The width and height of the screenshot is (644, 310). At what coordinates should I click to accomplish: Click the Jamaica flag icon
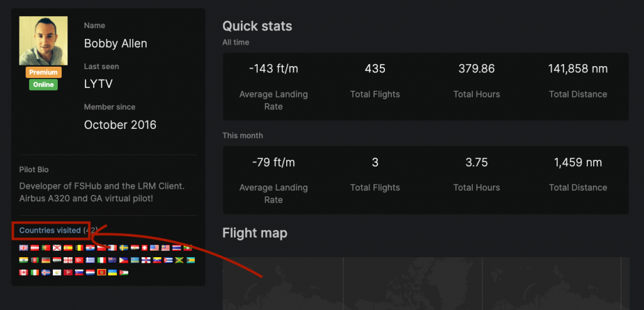pyautogui.click(x=179, y=260)
